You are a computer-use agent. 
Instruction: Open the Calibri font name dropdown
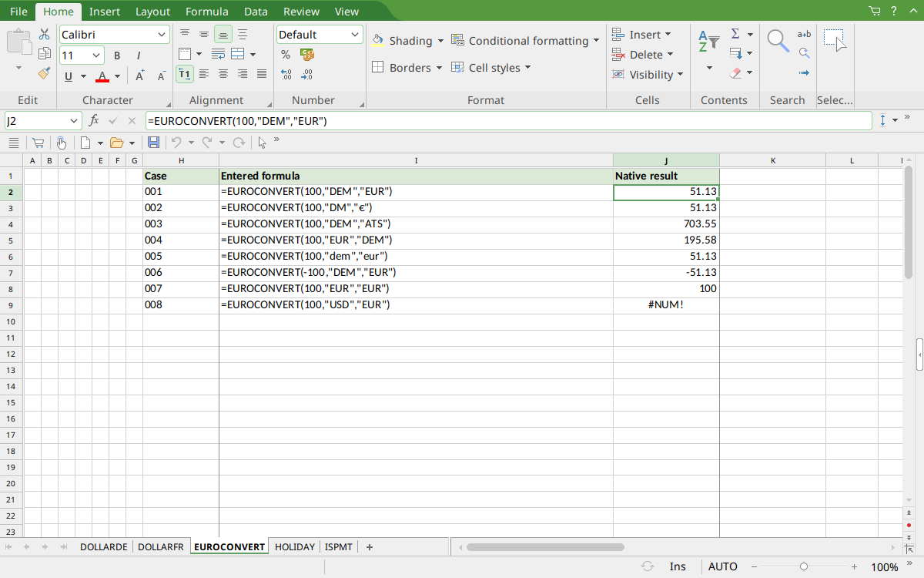click(162, 35)
